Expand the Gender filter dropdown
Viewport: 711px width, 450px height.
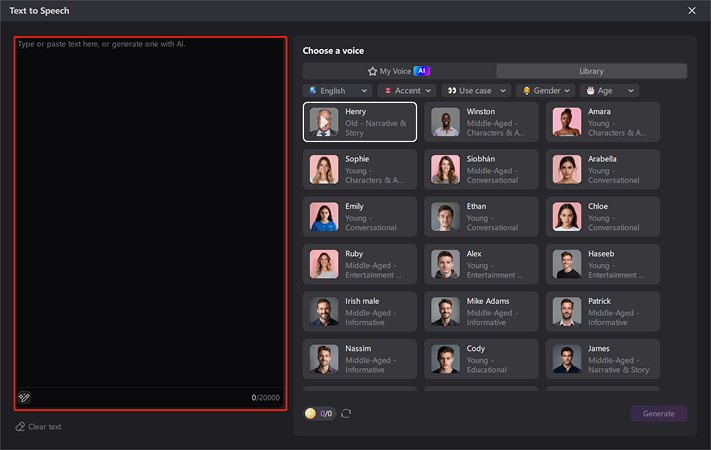[x=546, y=90]
